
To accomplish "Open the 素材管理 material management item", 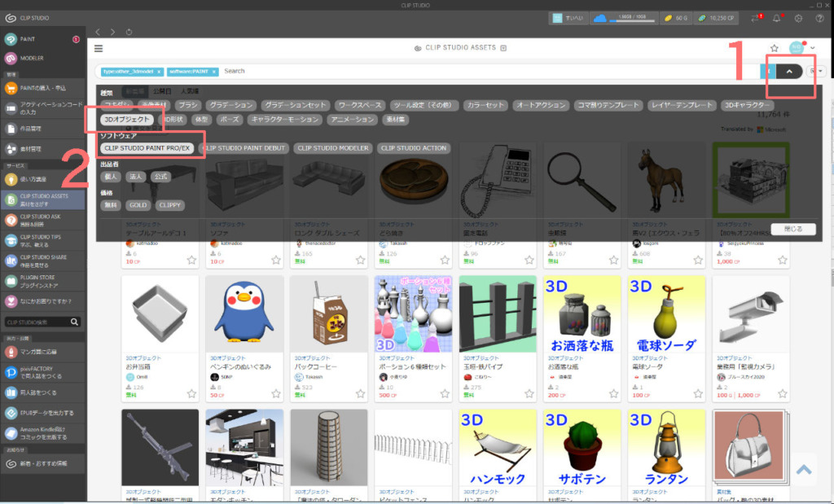I will tap(42, 149).
